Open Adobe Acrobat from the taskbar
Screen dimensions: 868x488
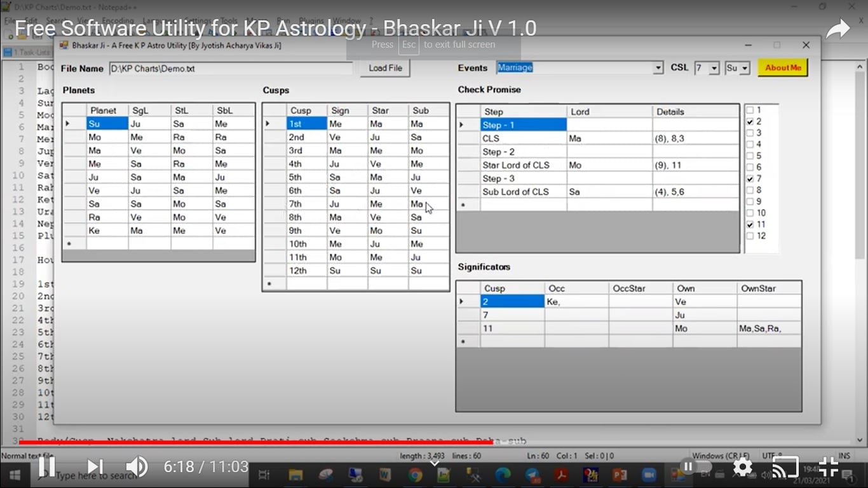[562, 475]
